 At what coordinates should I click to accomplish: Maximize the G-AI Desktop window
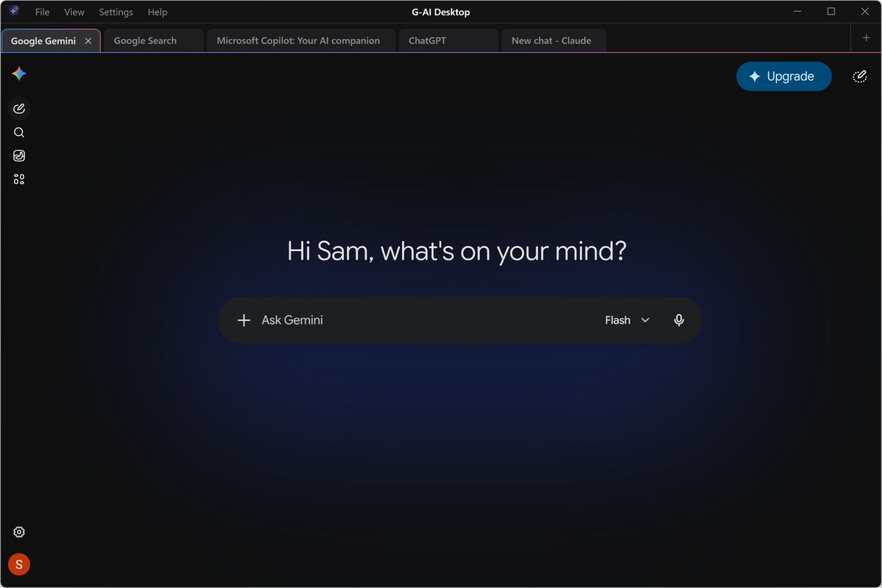(x=831, y=11)
